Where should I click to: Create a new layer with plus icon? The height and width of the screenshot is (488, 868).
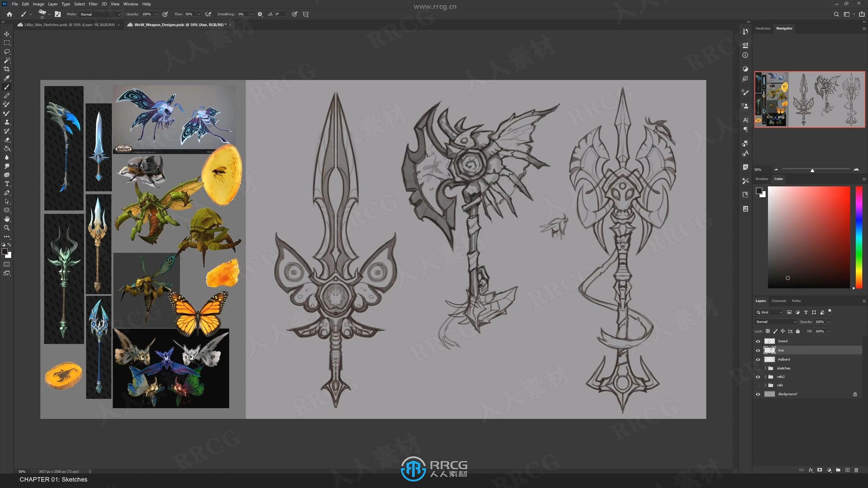click(x=847, y=470)
